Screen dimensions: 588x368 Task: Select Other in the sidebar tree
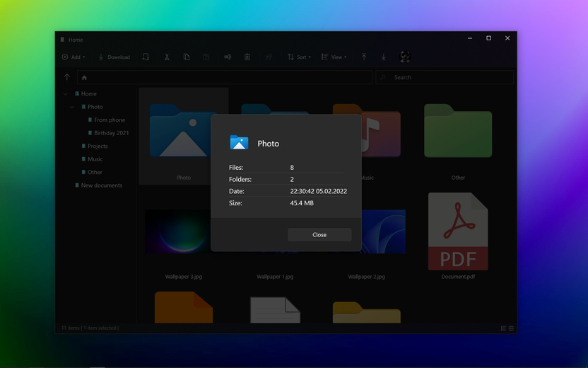(x=95, y=173)
